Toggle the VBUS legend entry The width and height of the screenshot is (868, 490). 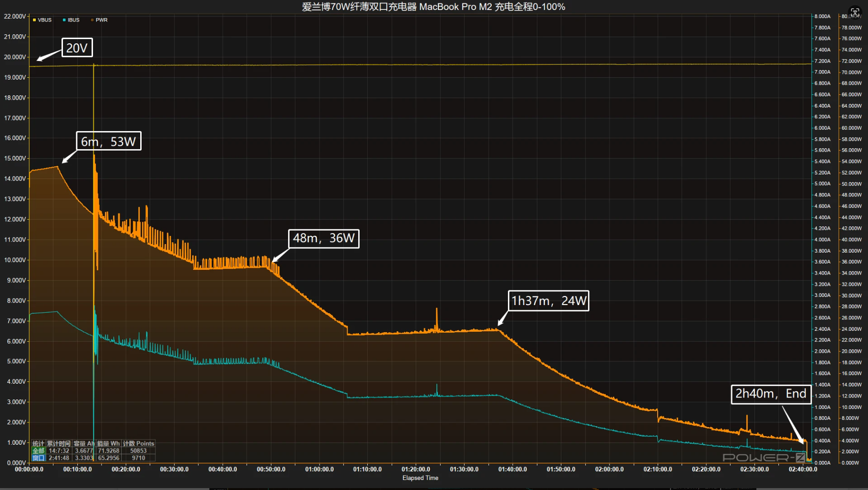42,20
